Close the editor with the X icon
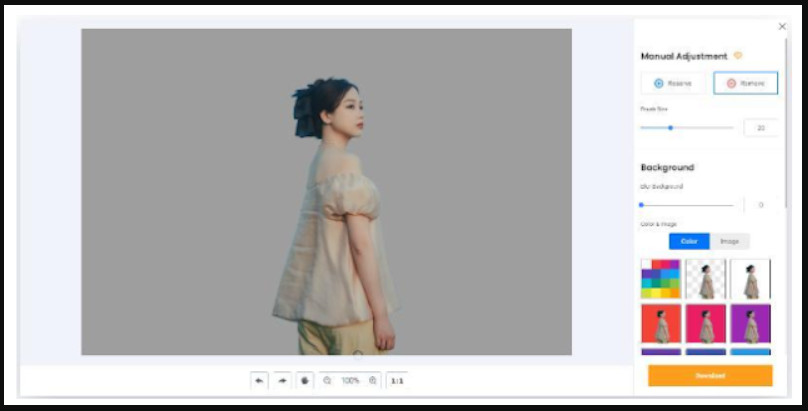This screenshot has width=808, height=411. coord(782,26)
